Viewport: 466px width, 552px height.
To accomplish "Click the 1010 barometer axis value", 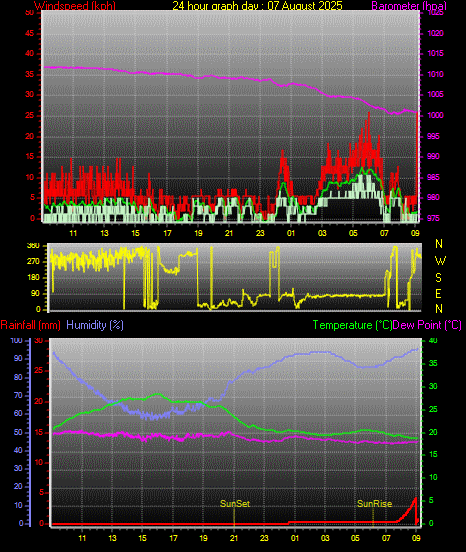I will click(436, 74).
